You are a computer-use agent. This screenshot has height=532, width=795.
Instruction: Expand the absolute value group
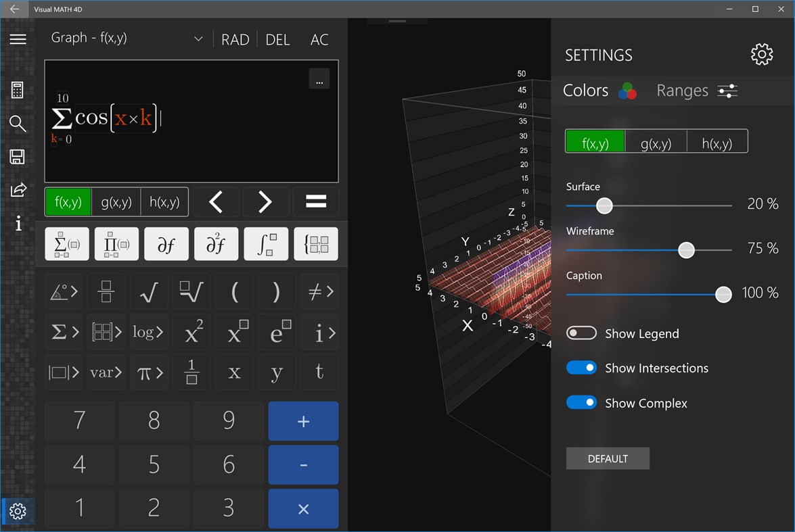64,372
